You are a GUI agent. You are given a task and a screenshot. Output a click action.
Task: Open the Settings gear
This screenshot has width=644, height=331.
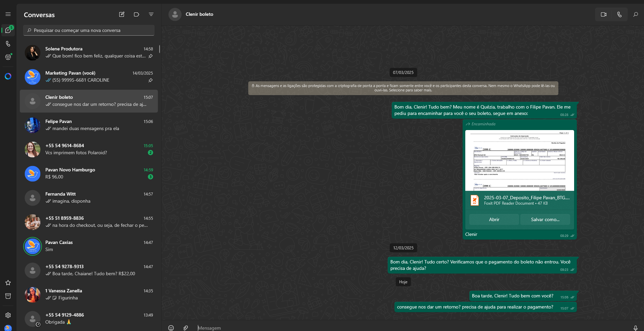pyautogui.click(x=8, y=315)
